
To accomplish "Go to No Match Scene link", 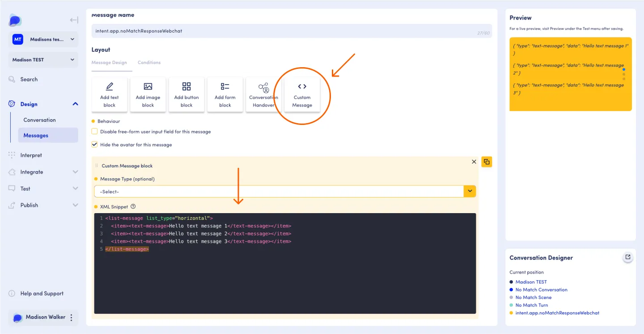I will (534, 297).
